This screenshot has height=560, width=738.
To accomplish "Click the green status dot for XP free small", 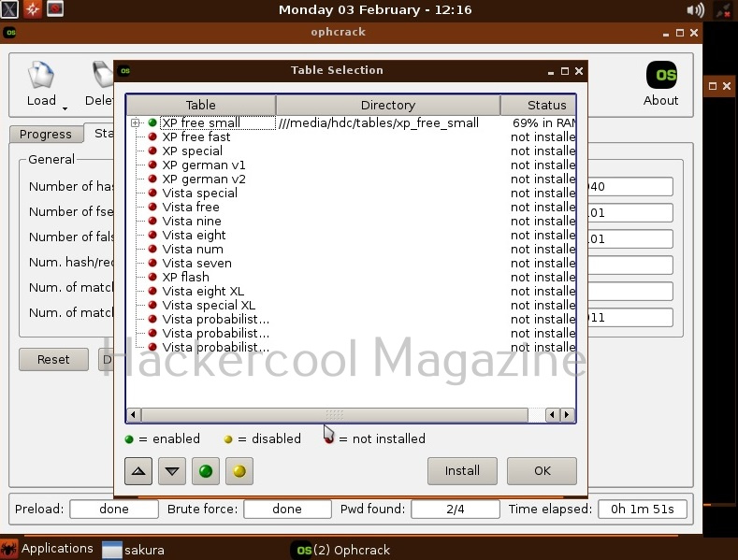I will click(x=152, y=122).
